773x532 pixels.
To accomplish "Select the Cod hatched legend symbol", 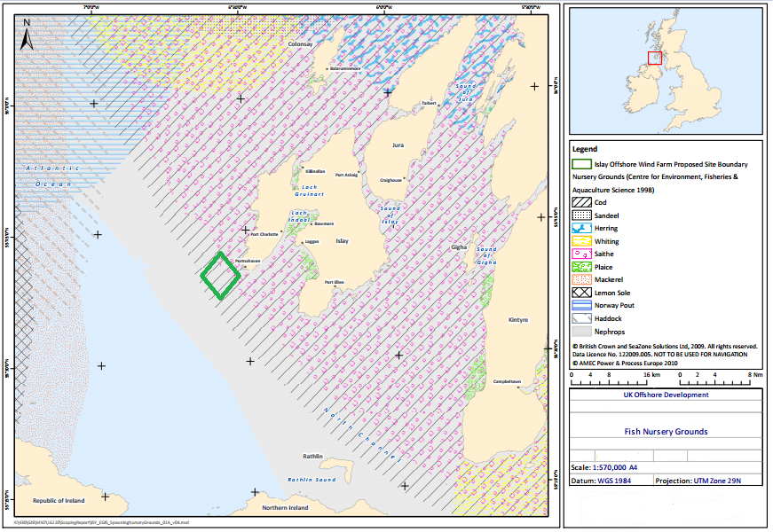I will point(582,202).
